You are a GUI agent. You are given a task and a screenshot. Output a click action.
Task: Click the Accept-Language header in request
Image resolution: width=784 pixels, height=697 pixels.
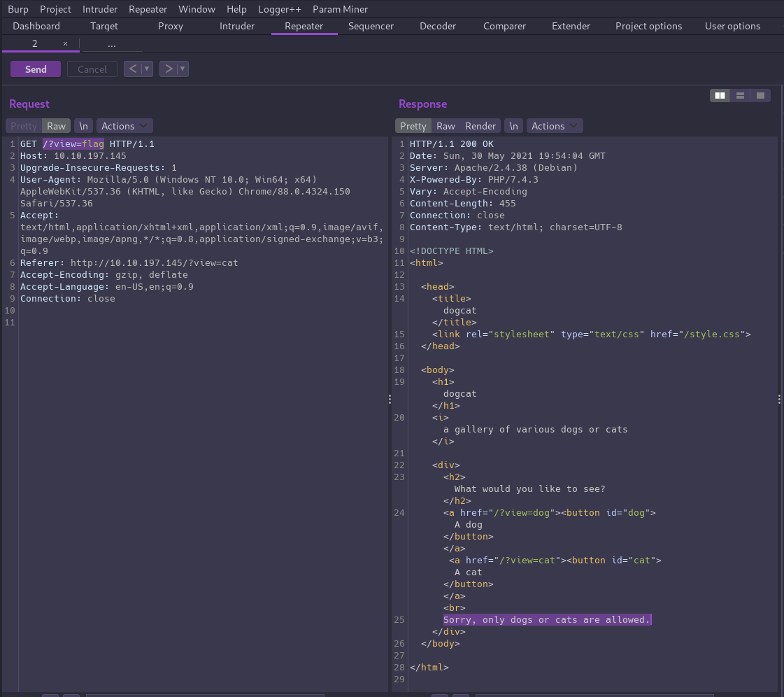pyautogui.click(x=106, y=287)
